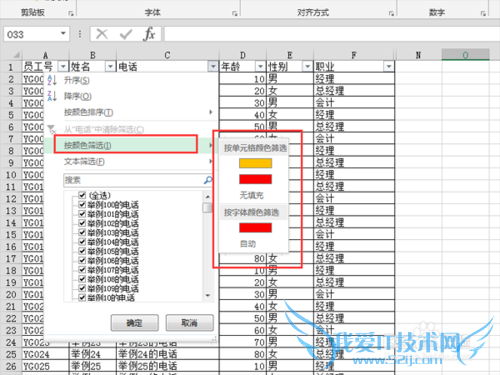Click the formula bar confirm checkmark icon
This screenshot has width=500, height=375.
pos(126,34)
